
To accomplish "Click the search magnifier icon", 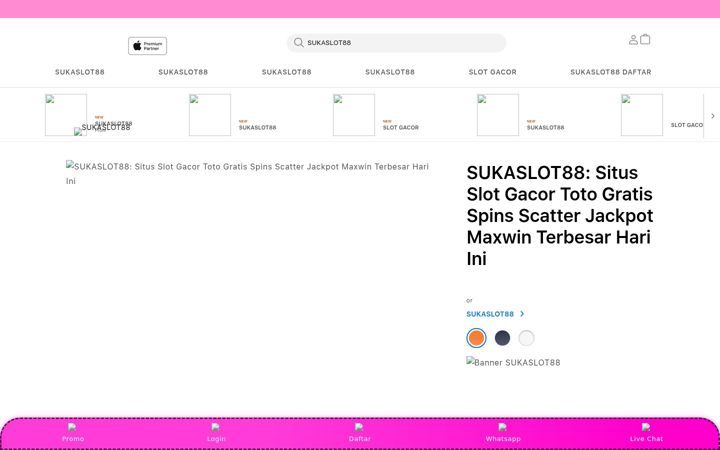I will coord(298,43).
